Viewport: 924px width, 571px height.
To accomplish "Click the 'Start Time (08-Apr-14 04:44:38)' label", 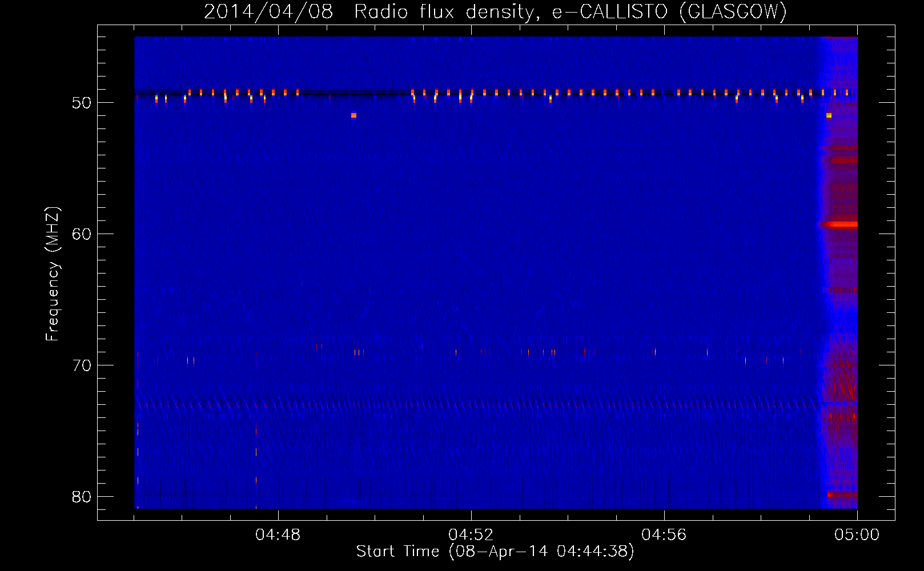I will point(495,552).
